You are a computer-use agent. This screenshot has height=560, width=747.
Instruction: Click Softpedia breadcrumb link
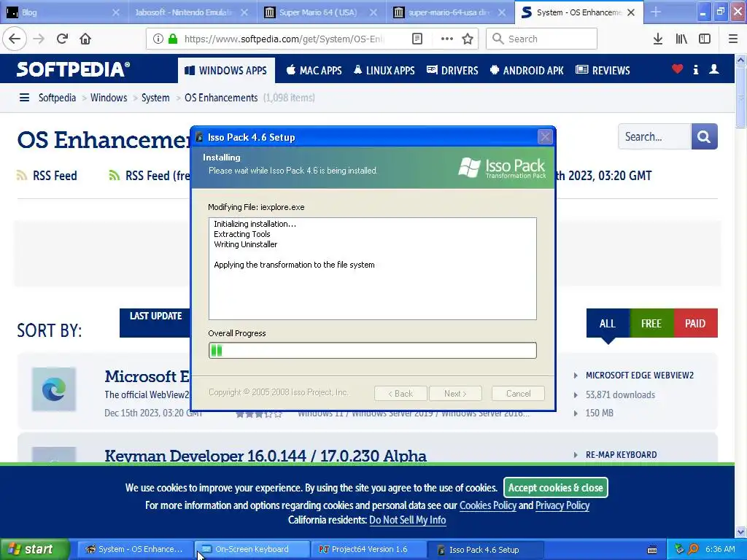click(x=57, y=98)
